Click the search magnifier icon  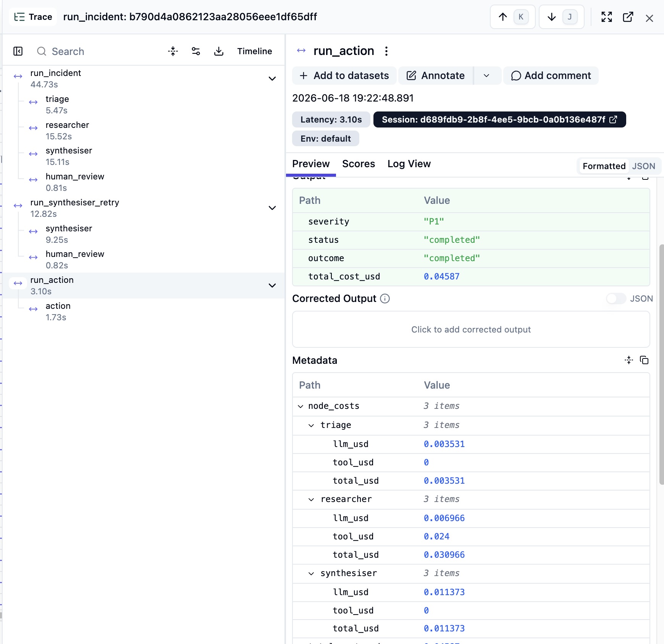[x=41, y=51]
